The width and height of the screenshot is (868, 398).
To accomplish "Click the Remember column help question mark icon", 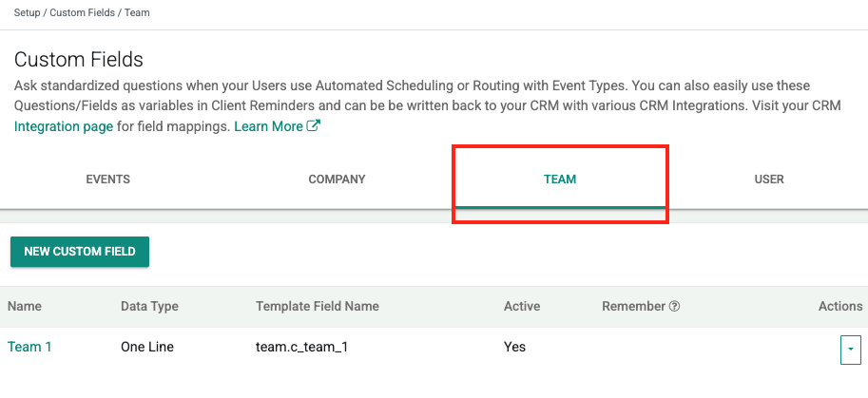I will [674, 307].
